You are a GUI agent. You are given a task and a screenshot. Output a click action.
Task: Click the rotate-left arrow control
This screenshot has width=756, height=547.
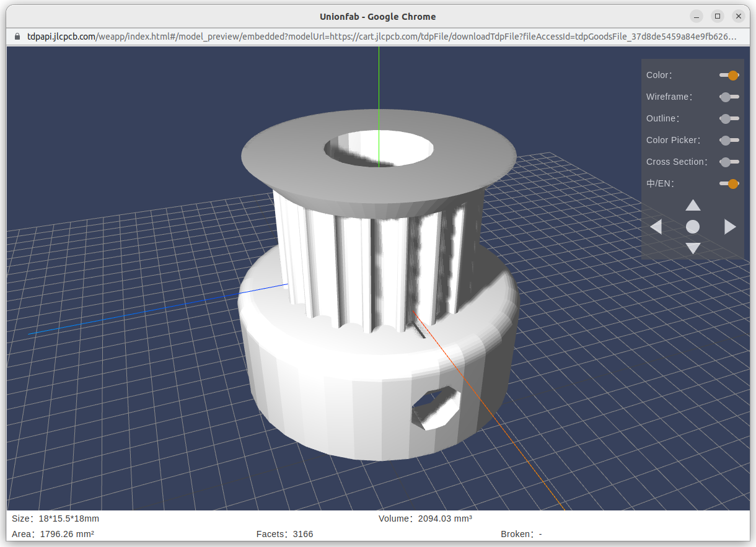point(656,227)
